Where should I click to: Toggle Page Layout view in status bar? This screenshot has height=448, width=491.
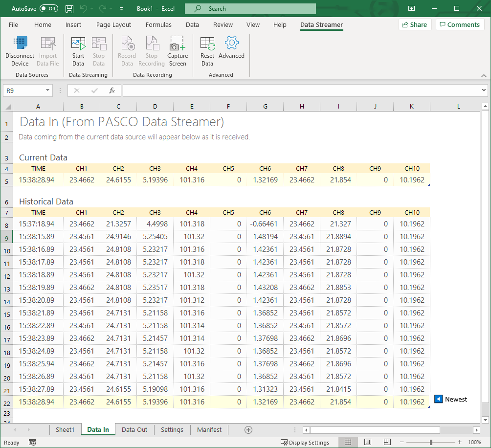(x=367, y=442)
